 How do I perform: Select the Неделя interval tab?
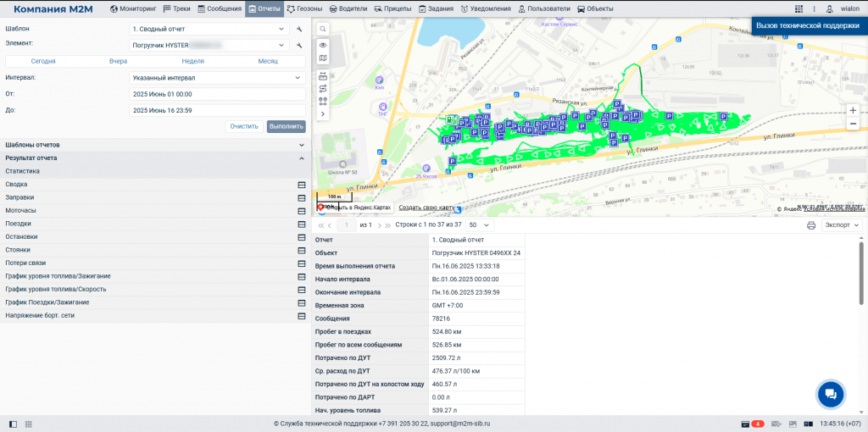pyautogui.click(x=192, y=61)
